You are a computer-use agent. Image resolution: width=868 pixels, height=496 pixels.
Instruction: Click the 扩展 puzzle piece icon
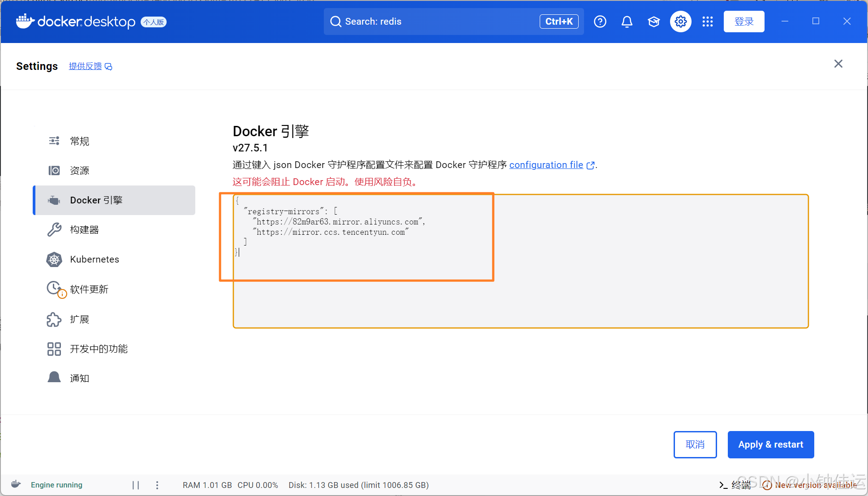pyautogui.click(x=54, y=319)
